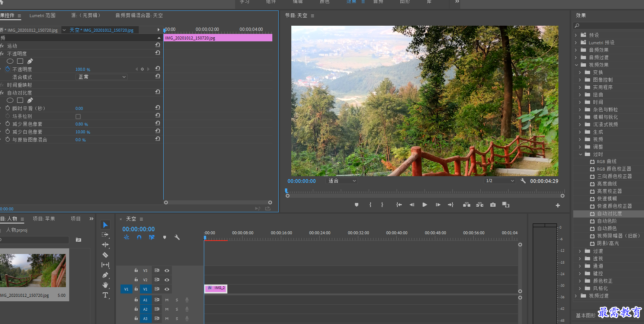Click Mark In bracket button
The image size is (644, 324).
pos(370,205)
